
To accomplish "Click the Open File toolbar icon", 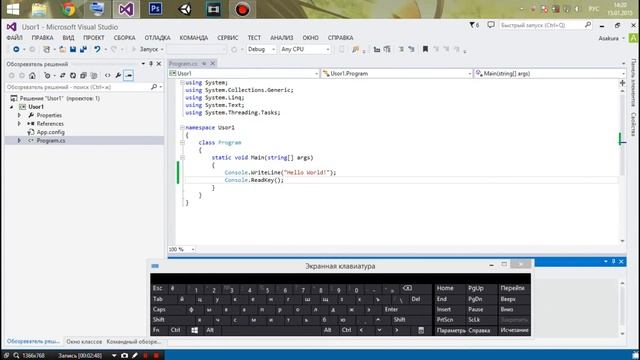I will 62,49.
